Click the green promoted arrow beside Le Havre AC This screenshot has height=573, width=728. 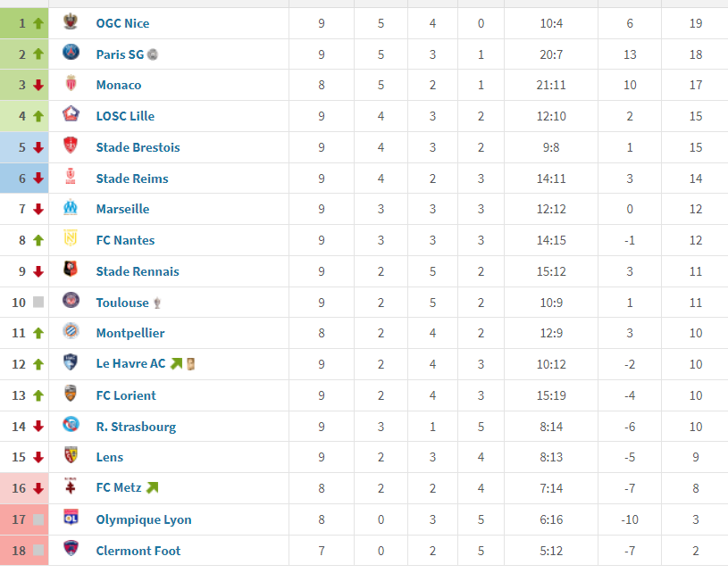176,364
